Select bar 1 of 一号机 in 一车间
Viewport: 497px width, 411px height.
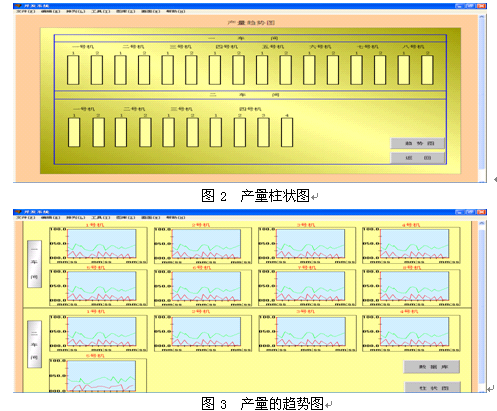pyautogui.click(x=73, y=70)
